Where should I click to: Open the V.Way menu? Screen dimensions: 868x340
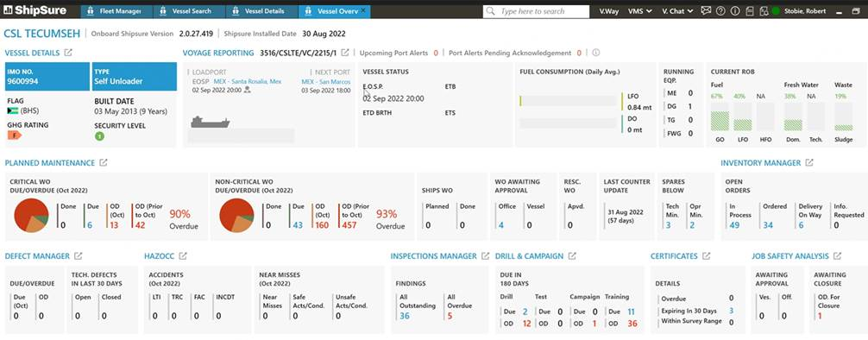(x=609, y=11)
